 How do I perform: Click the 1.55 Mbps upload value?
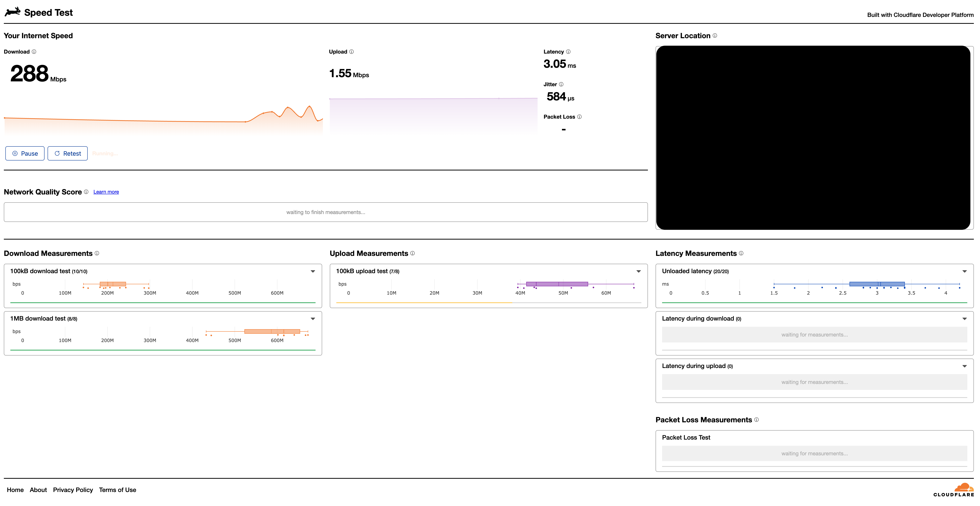(x=349, y=74)
